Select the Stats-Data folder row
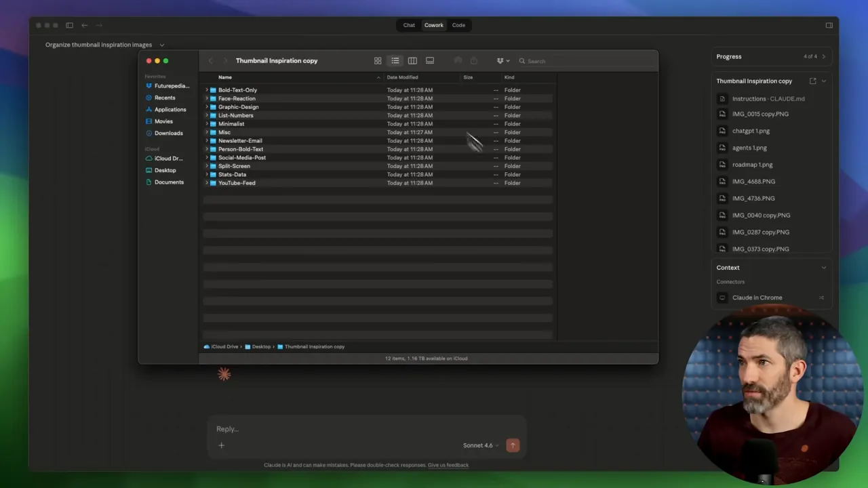This screenshot has height=488, width=868. click(x=378, y=174)
